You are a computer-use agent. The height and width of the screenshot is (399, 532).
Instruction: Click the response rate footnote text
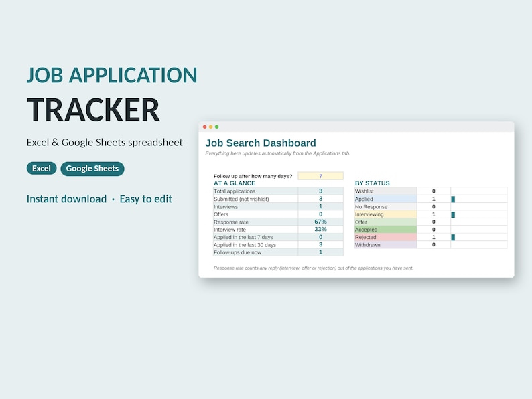[314, 268]
